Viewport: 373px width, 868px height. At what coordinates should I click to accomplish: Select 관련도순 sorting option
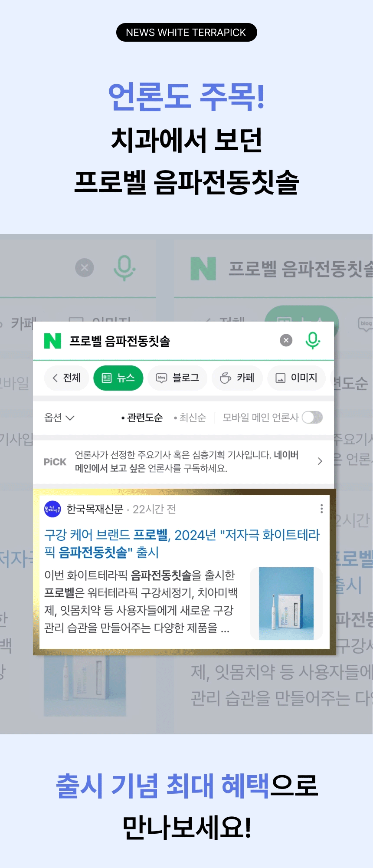pyautogui.click(x=142, y=418)
